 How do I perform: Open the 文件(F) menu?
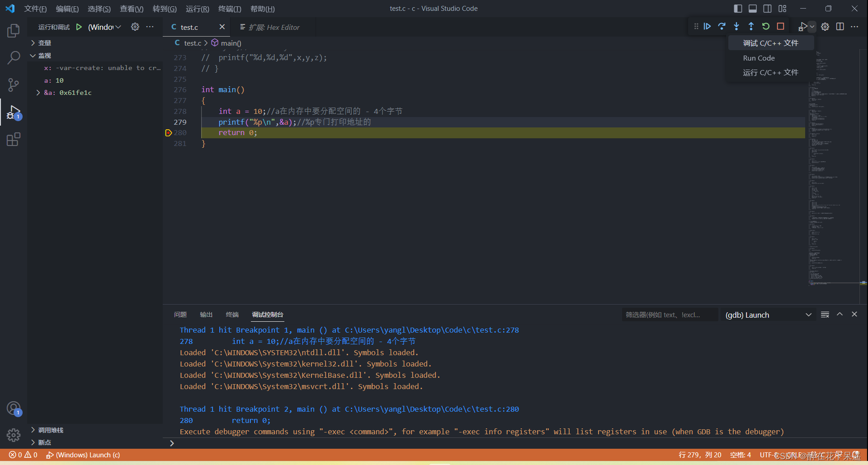(35, 9)
